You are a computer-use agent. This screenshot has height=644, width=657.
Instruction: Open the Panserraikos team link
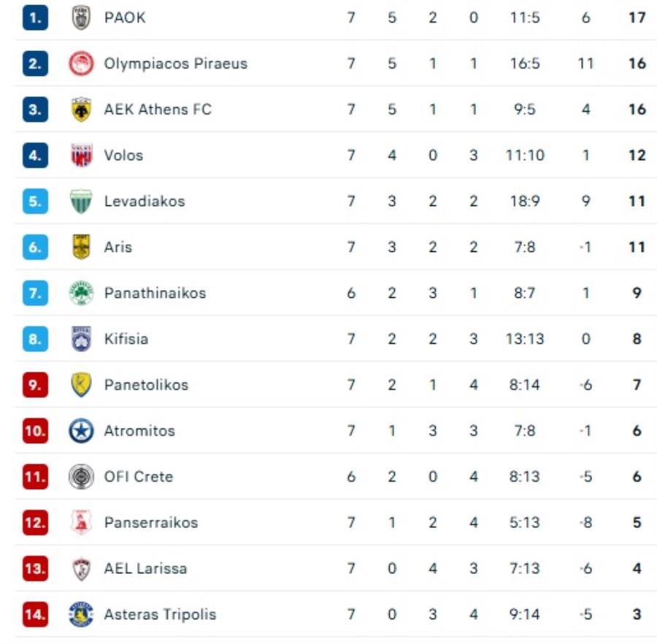[x=150, y=523]
